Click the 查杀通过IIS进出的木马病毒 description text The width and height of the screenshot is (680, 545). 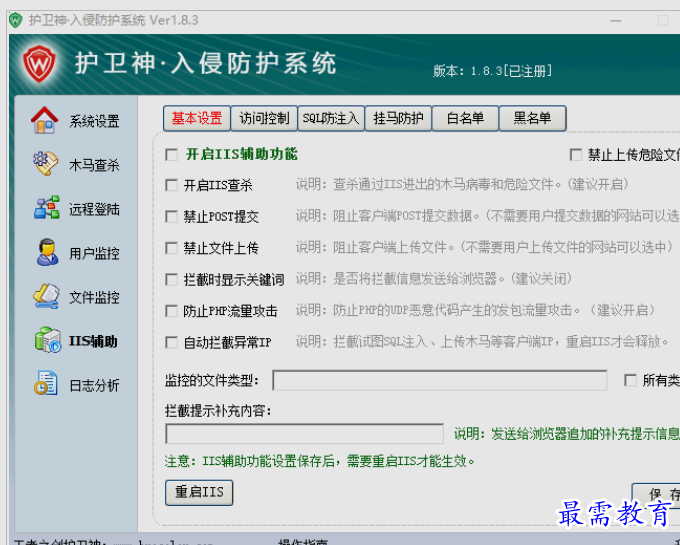point(462,184)
